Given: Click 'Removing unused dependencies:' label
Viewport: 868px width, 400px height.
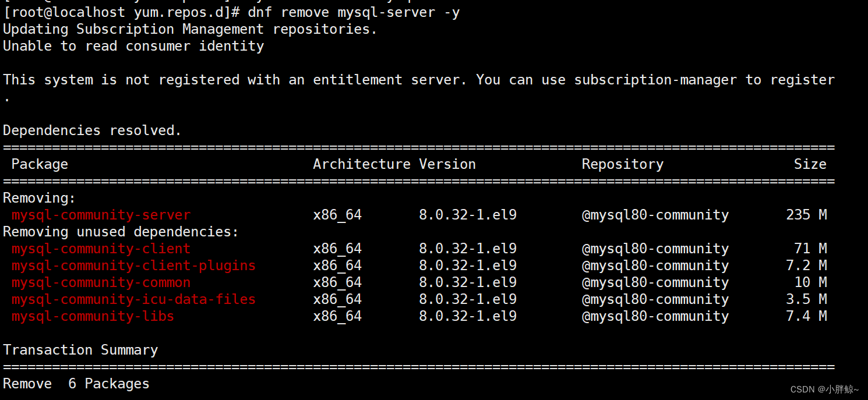Looking at the screenshot, I should pos(121,232).
